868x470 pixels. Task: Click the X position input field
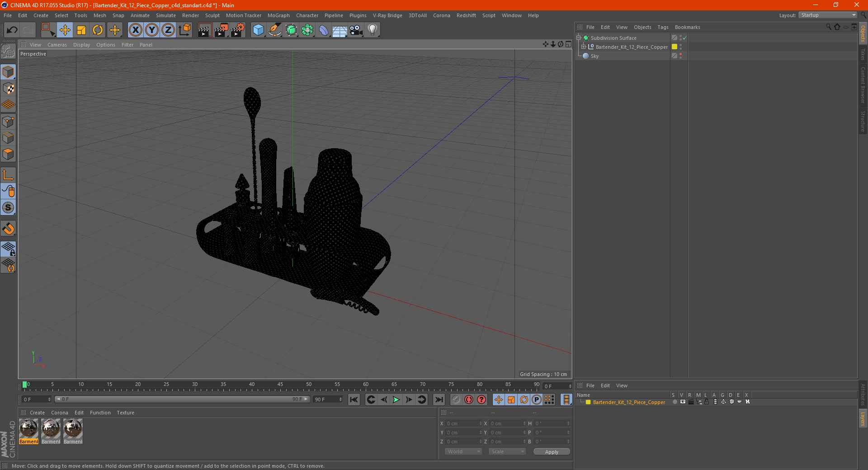[x=463, y=423]
